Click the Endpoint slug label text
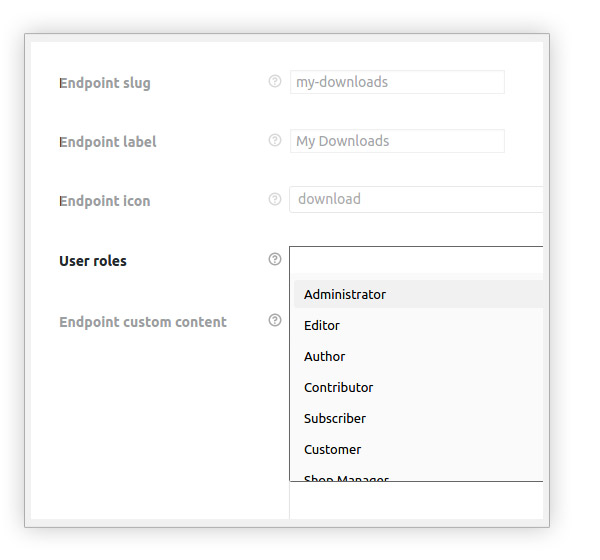Screen dimensions: 600x560 105,83
